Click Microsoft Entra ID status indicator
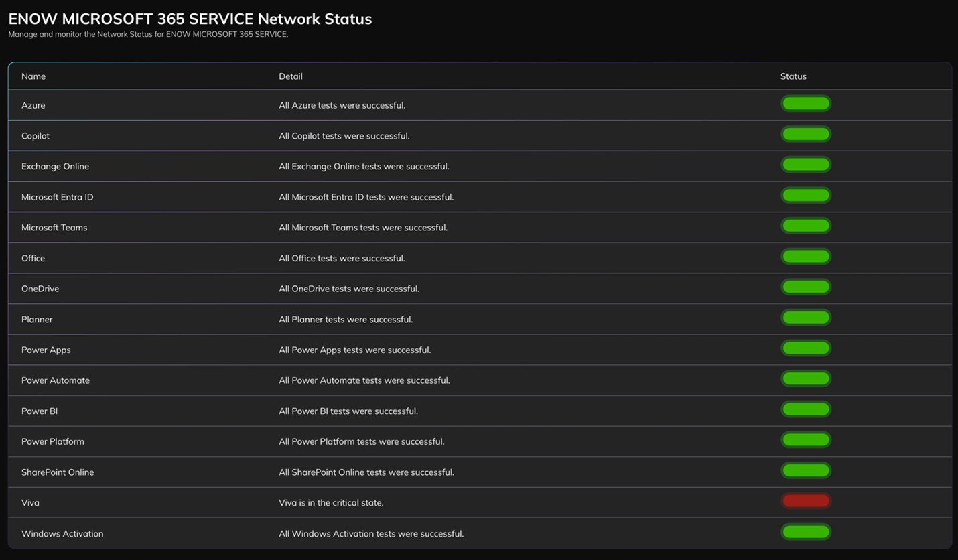The width and height of the screenshot is (958, 560). (806, 196)
